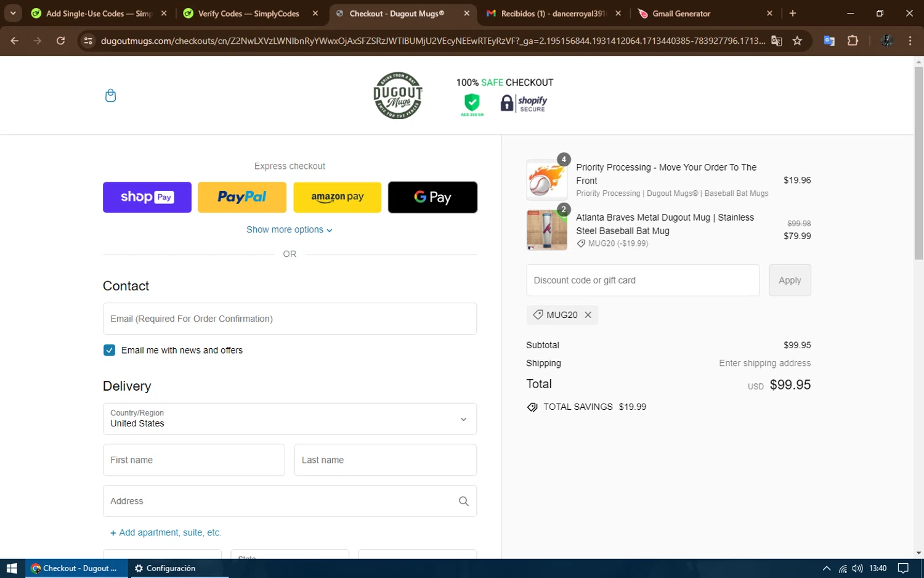This screenshot has height=578, width=924.
Task: Click the browser address bar URL
Action: coord(433,41)
